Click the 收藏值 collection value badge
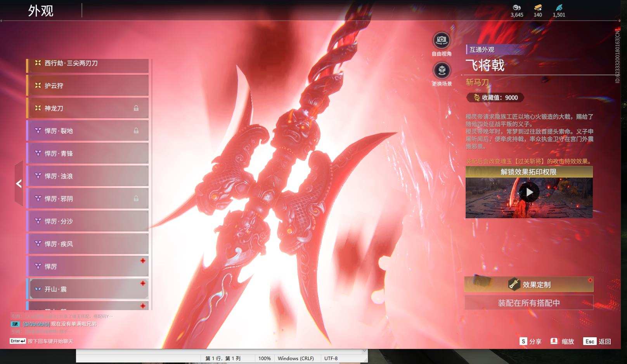 point(495,98)
